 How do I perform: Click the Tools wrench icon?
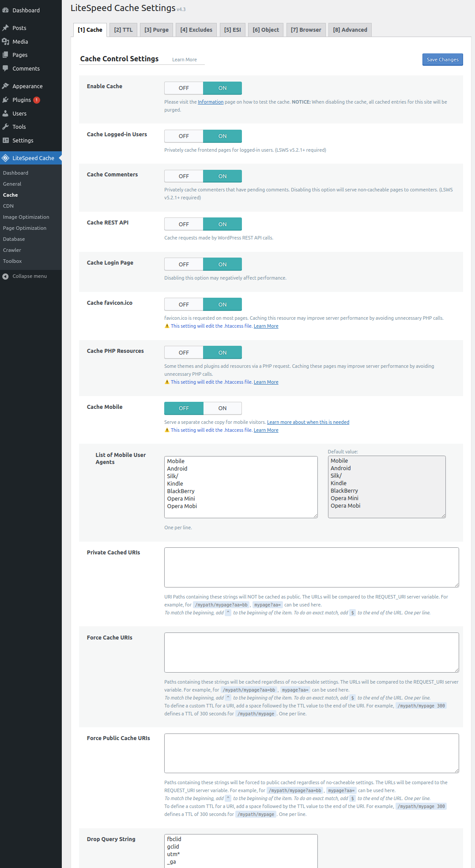tap(6, 127)
